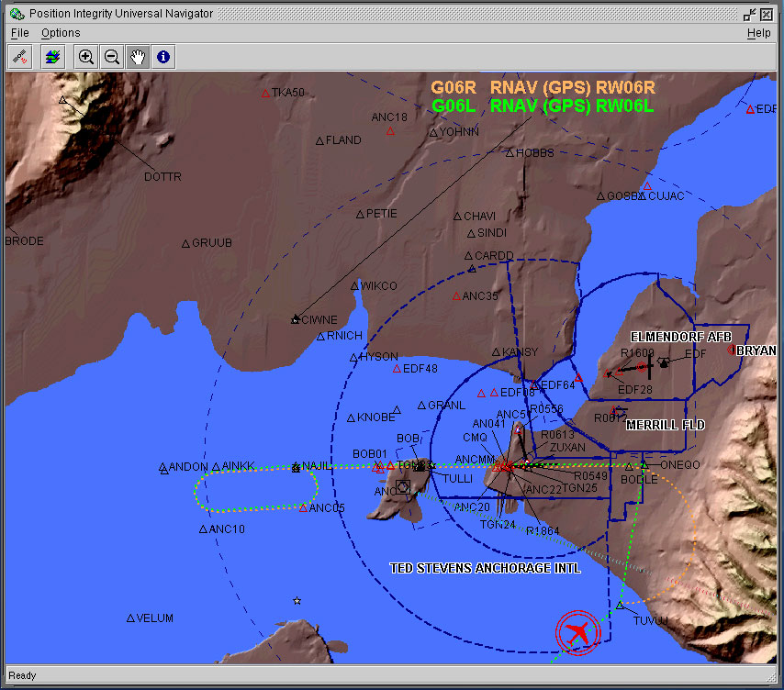Open the File menu
Viewport: 784px width, 690px height.
[x=20, y=33]
